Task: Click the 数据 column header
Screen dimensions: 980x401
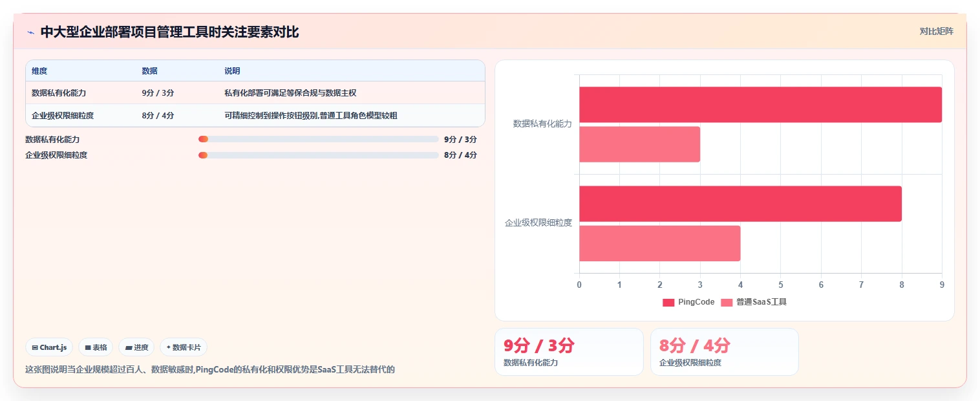Action: pos(149,71)
